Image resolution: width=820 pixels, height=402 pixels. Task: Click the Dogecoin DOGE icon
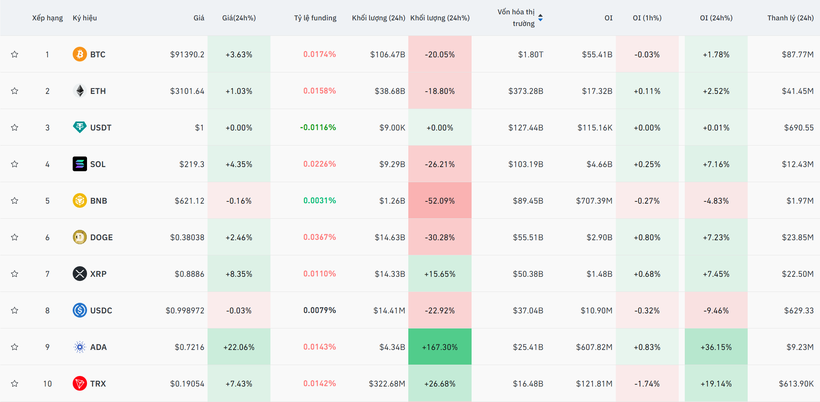tap(79, 237)
